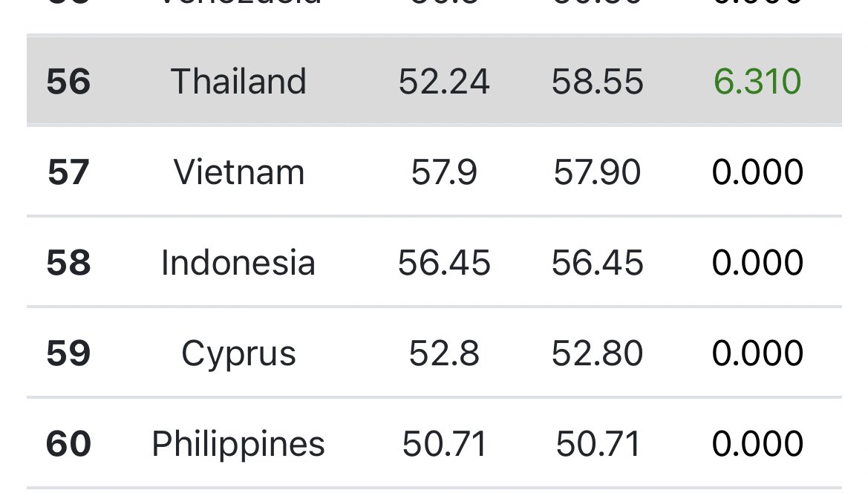
Task: Click Thailand's 52.24 score
Action: pyautogui.click(x=444, y=81)
